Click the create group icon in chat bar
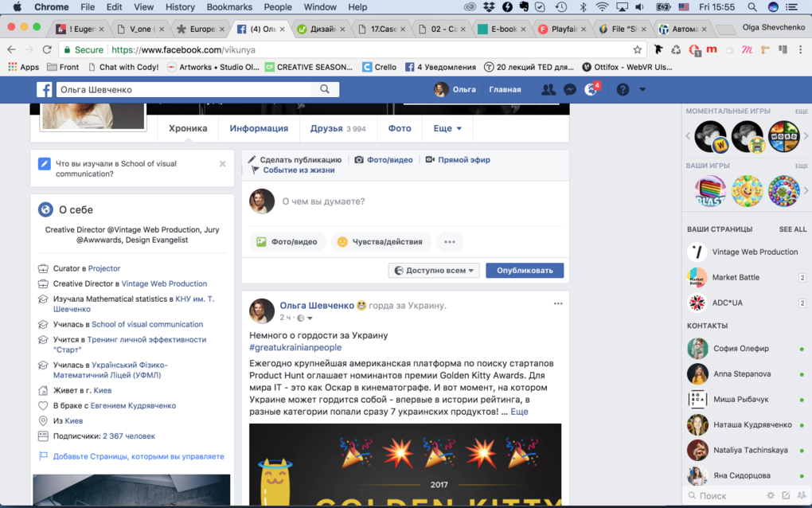812x508 pixels. (x=802, y=495)
